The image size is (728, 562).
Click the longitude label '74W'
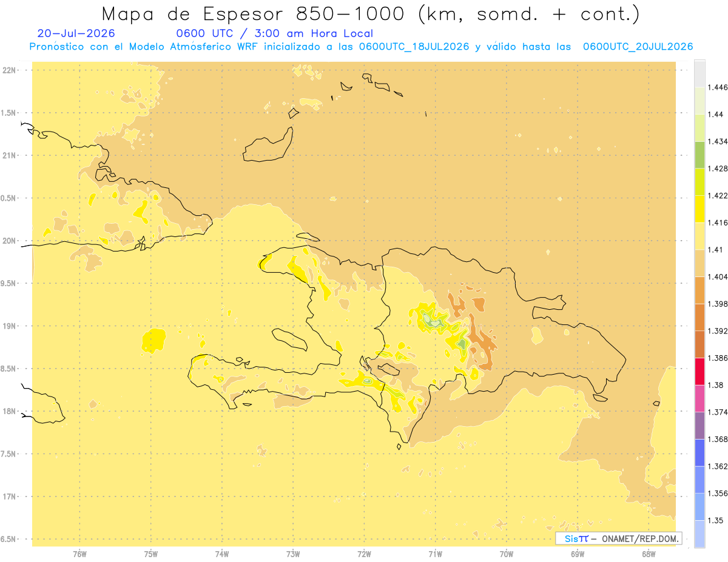coord(222,554)
